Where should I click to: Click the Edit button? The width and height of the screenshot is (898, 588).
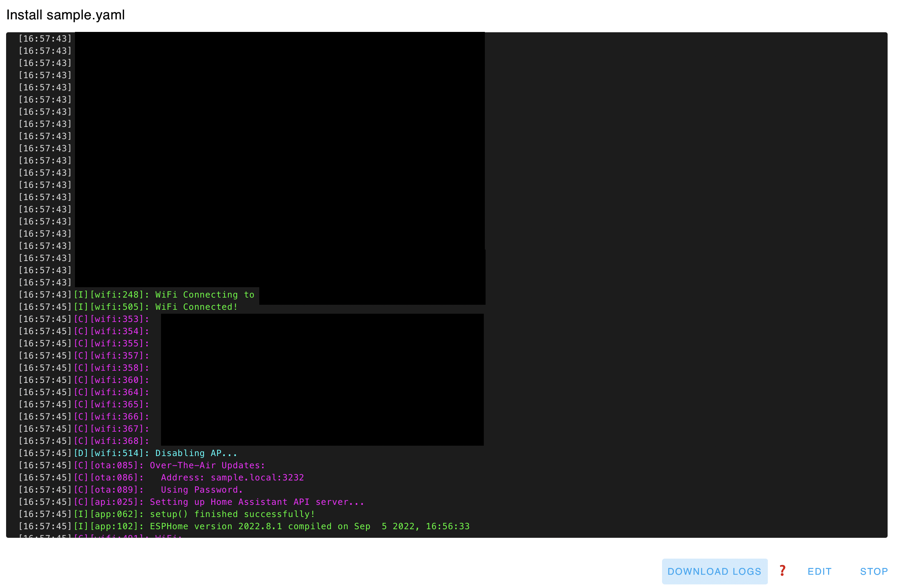pos(819,571)
